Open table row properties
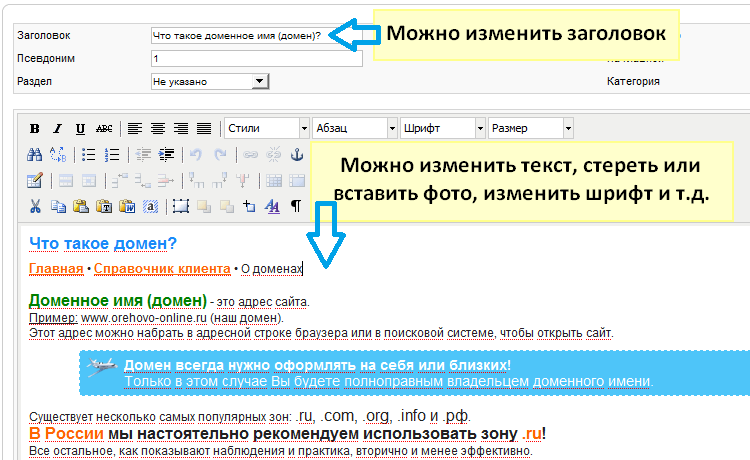This screenshot has width=750, height=460. 66,181
